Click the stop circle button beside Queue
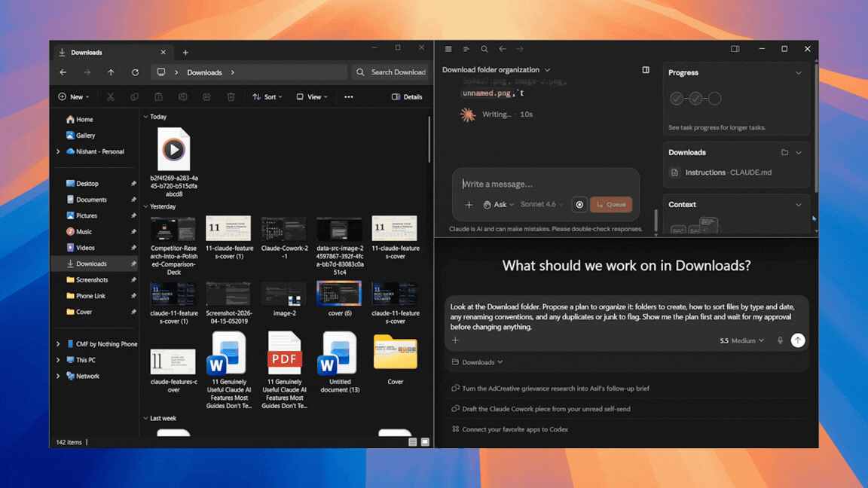The image size is (868, 488). pos(579,205)
